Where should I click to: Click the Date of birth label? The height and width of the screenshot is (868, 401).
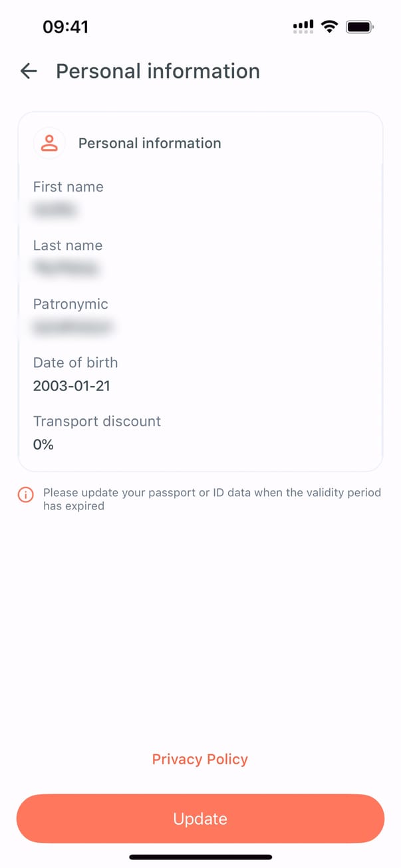point(75,362)
